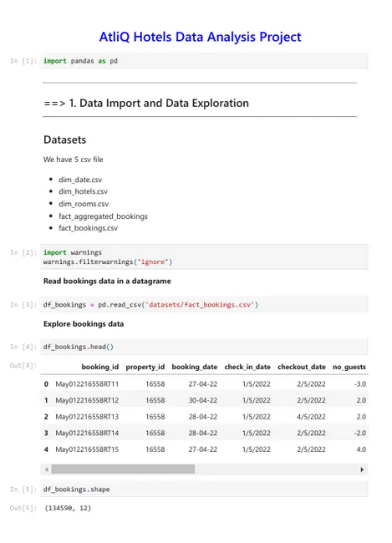This screenshot has width=392, height=543.
Task: Click the warnings.filterwarnings code cell
Action: pos(204,257)
